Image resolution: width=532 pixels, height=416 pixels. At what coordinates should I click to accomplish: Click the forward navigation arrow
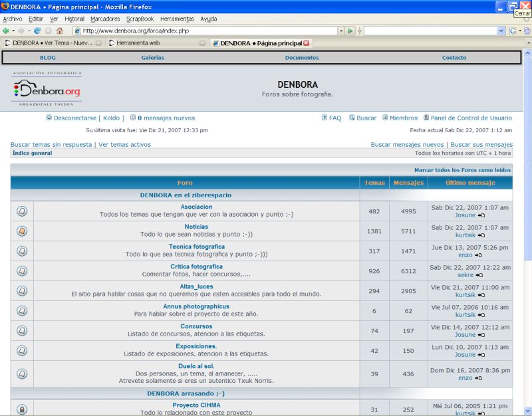[x=21, y=31]
